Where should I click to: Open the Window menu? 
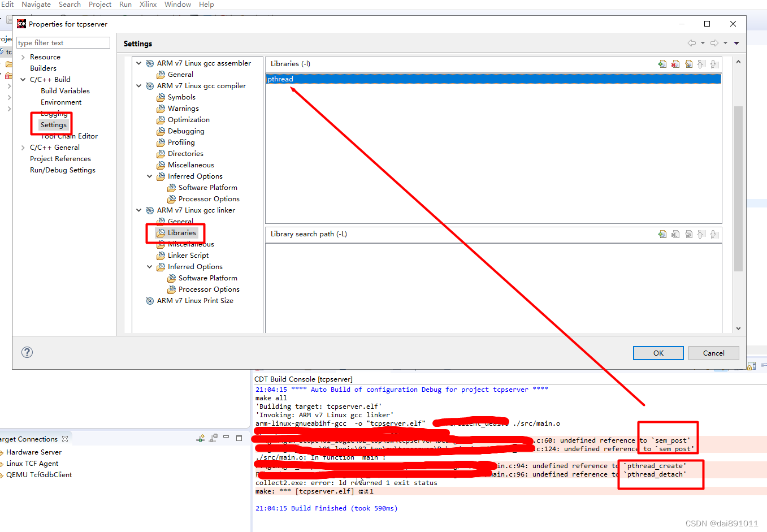[x=177, y=5]
